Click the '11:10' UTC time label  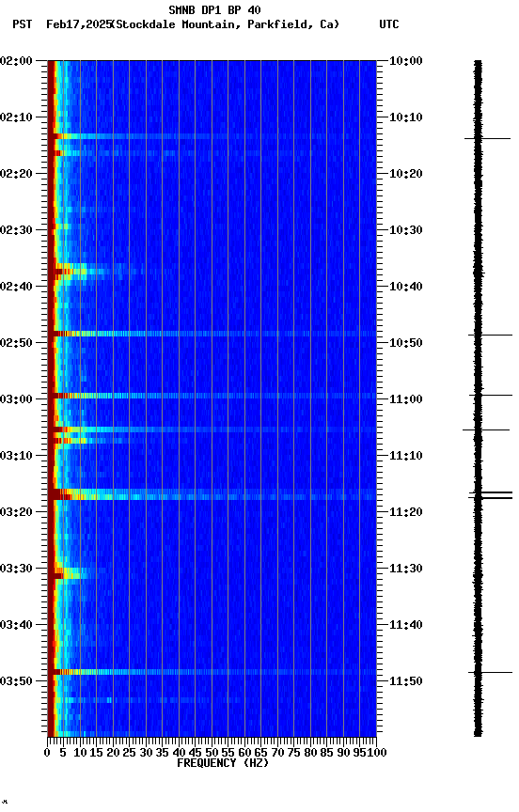(x=406, y=456)
